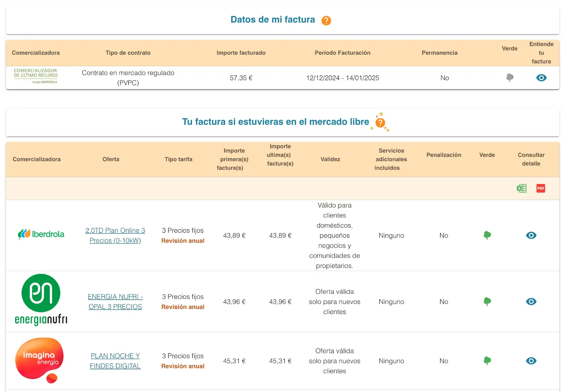Image resolution: width=564 pixels, height=392 pixels.
Task: Click green tree icon in Iberdrola row
Action: coord(487,235)
